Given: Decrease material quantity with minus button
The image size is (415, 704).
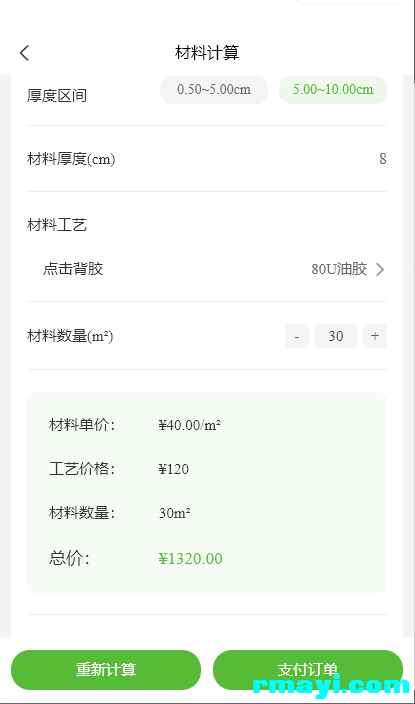Looking at the screenshot, I should click(x=297, y=336).
